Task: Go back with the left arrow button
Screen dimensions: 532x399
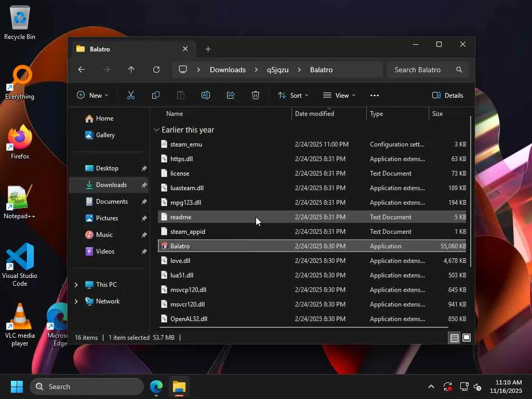Action: [x=82, y=70]
